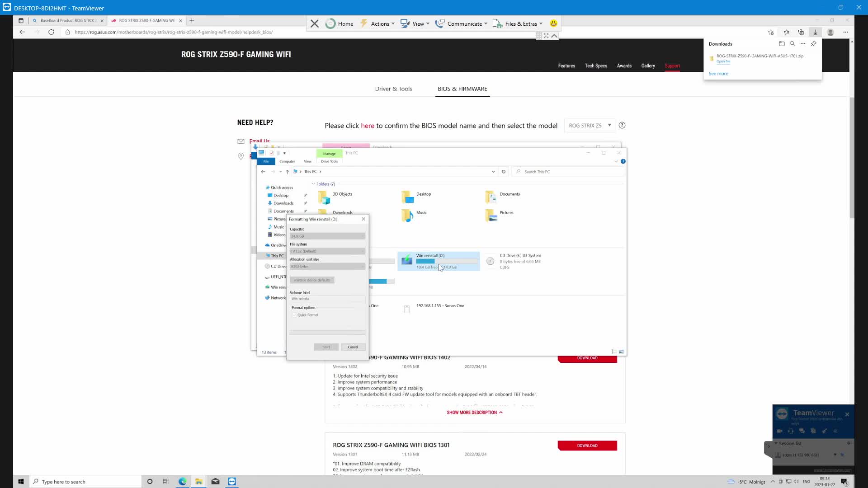Click the TeamViewer feedback smiley icon

[x=553, y=23]
